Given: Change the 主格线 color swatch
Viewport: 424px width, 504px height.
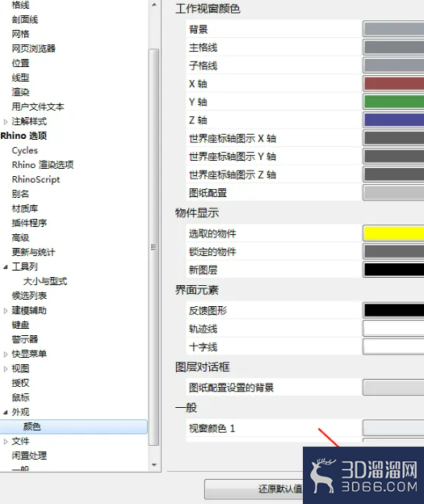Looking at the screenshot, I should pos(393,47).
